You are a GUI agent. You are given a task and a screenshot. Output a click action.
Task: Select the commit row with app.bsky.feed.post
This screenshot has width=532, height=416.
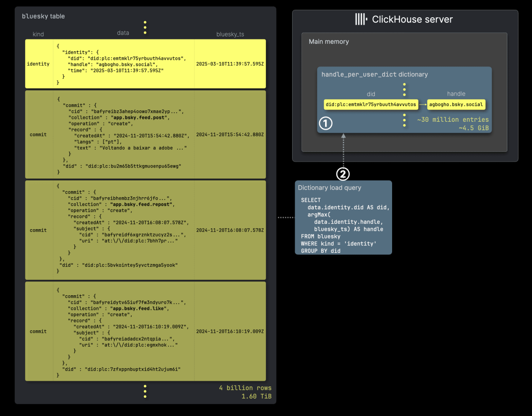145,135
